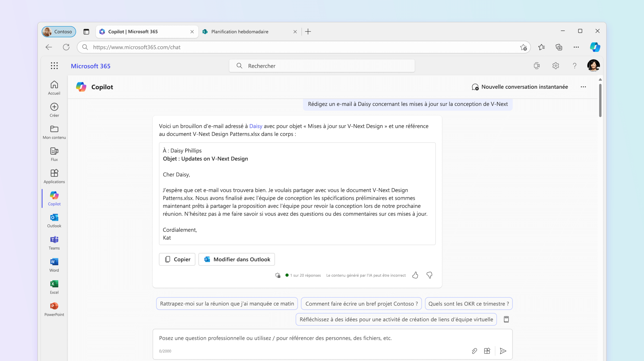Attach a file with paperclip icon
The height and width of the screenshot is (361, 644).
coord(474,351)
